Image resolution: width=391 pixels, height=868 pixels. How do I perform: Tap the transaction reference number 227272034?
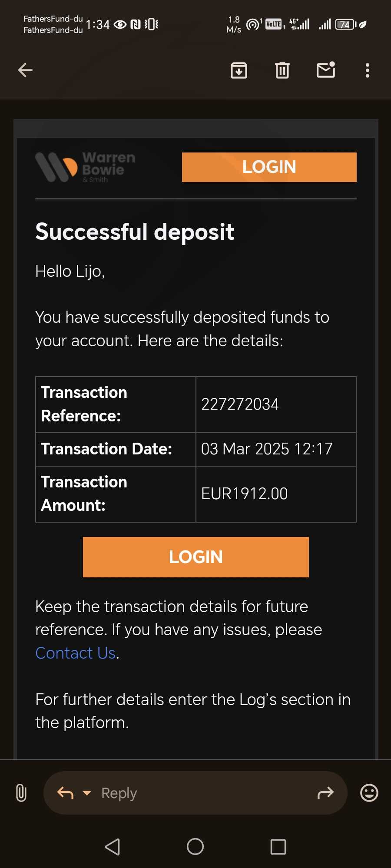point(240,404)
